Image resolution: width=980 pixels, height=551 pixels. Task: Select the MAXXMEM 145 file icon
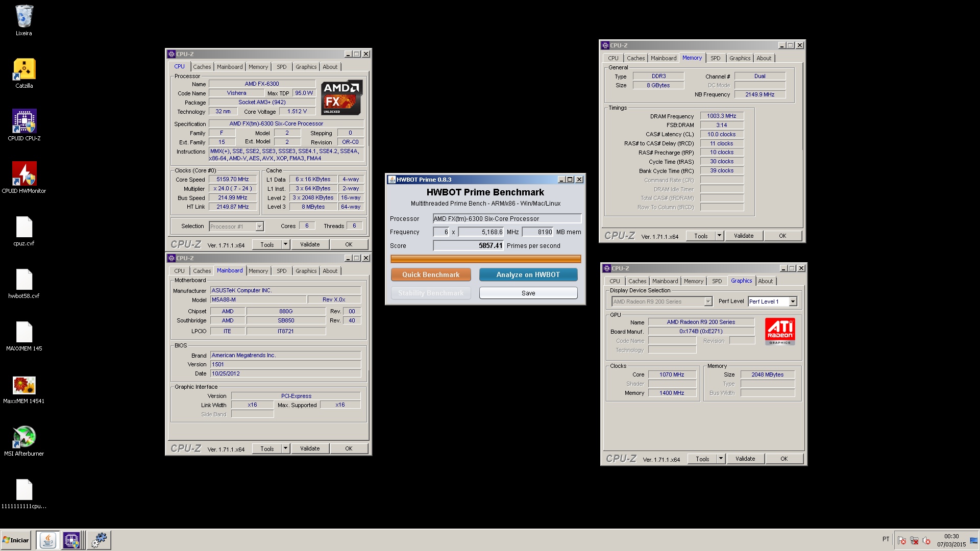[x=24, y=332]
